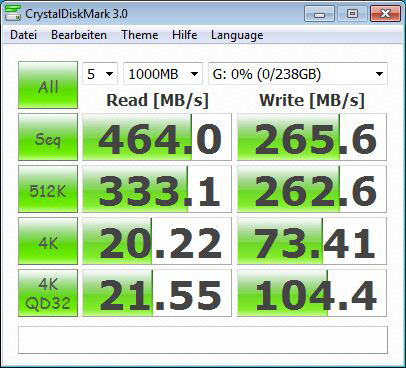Start the 512K benchmark test
Screen dimensions: 406x368
[x=48, y=189]
